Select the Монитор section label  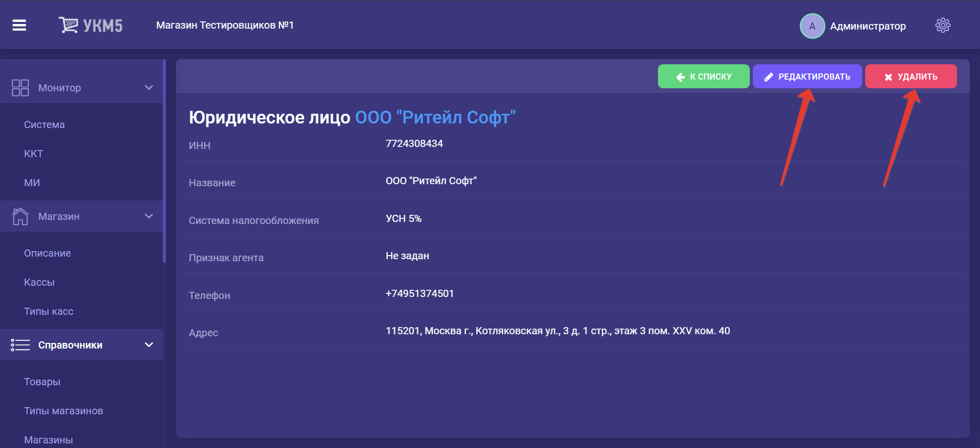(x=60, y=88)
